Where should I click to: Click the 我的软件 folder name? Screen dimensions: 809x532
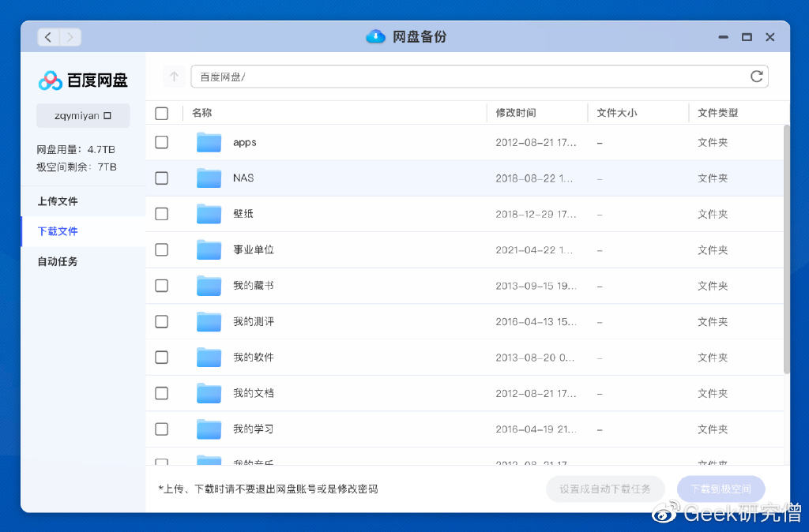coord(254,358)
